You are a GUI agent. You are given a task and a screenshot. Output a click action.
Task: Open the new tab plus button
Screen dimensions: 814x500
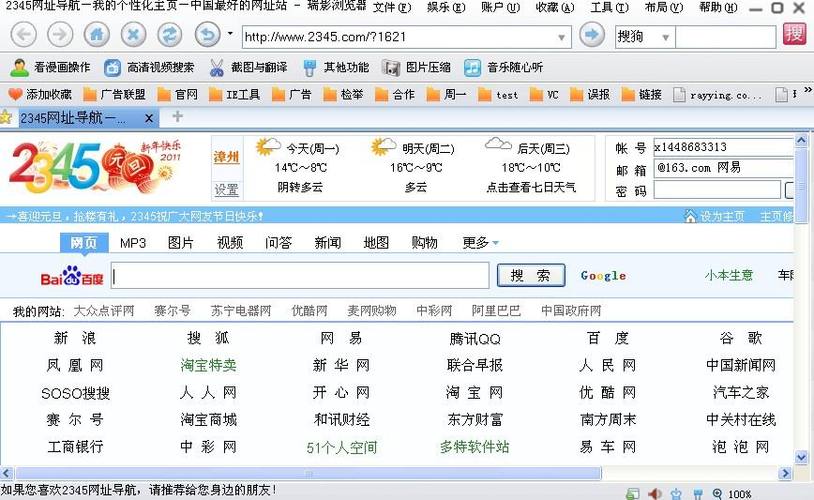tap(177, 117)
